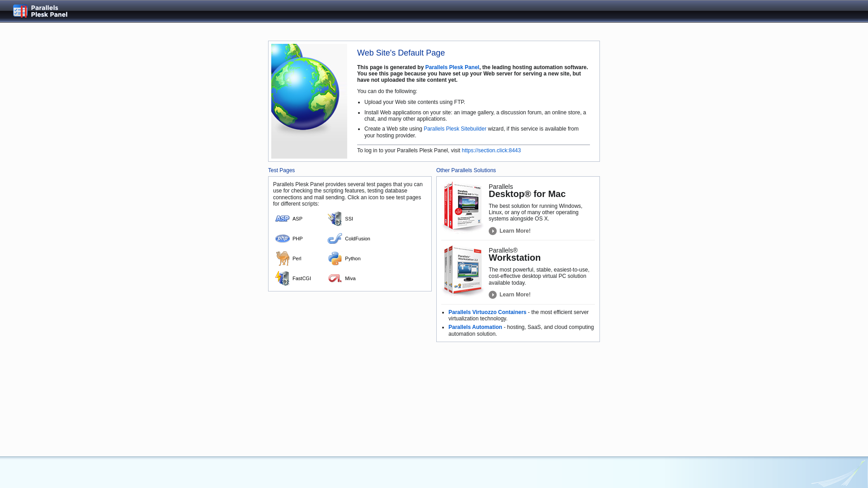This screenshot has width=868, height=488.
Task: Click the Web Site's Default Page title
Action: click(401, 53)
